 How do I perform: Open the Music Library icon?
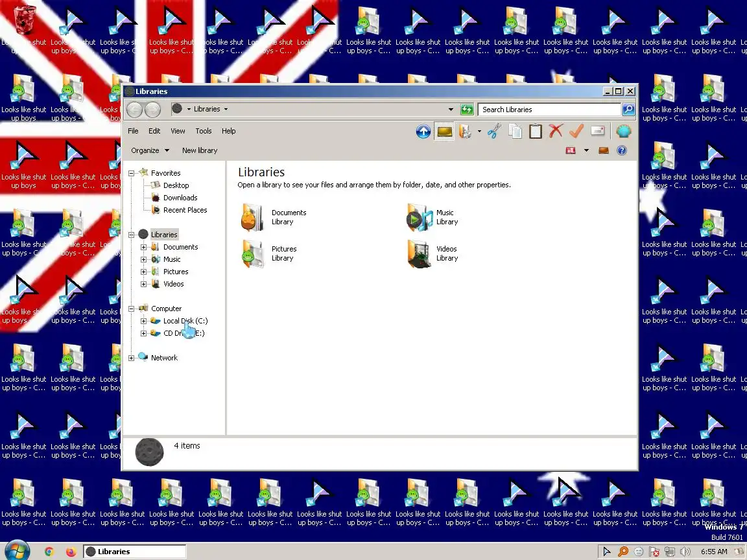419,217
